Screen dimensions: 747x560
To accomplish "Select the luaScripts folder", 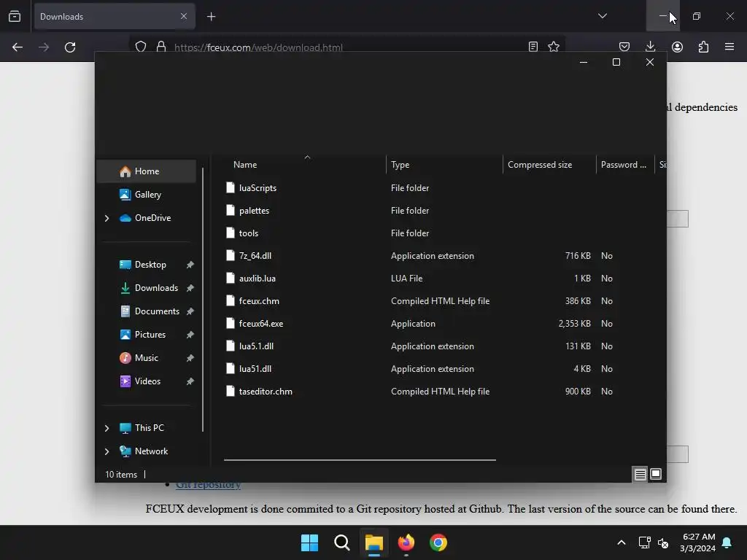I will (258, 188).
